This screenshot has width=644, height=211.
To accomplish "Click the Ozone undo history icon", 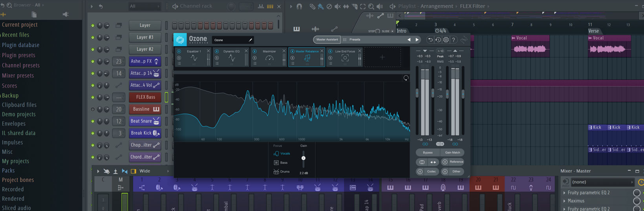I will point(438,40).
